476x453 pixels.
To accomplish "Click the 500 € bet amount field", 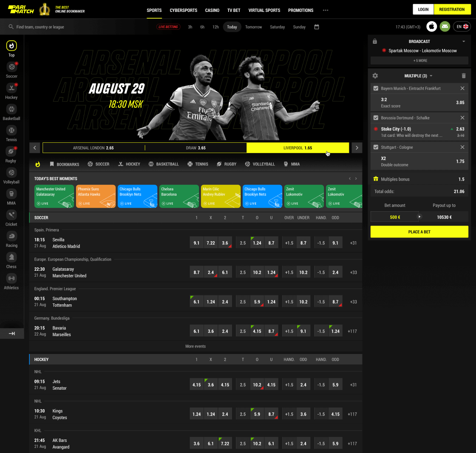I will pyautogui.click(x=395, y=217).
